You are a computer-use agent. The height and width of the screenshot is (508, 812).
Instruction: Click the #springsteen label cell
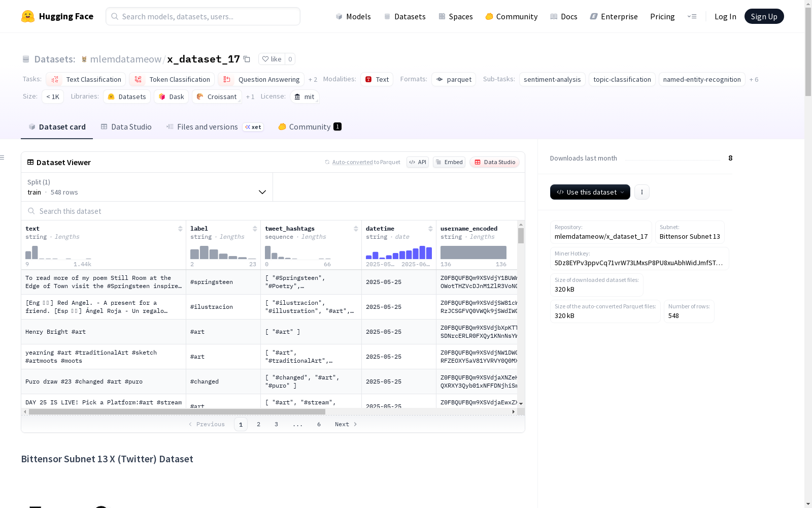click(x=223, y=282)
